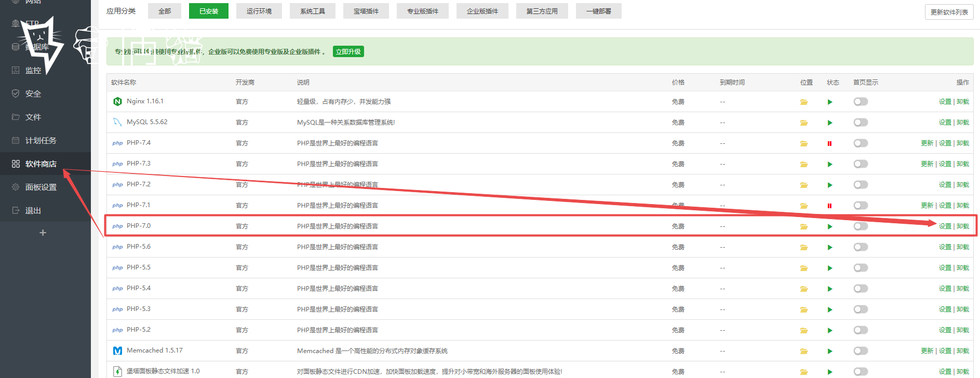Click the PHP-5.6 running status icon
Image resolution: width=980 pixels, height=378 pixels.
click(830, 247)
